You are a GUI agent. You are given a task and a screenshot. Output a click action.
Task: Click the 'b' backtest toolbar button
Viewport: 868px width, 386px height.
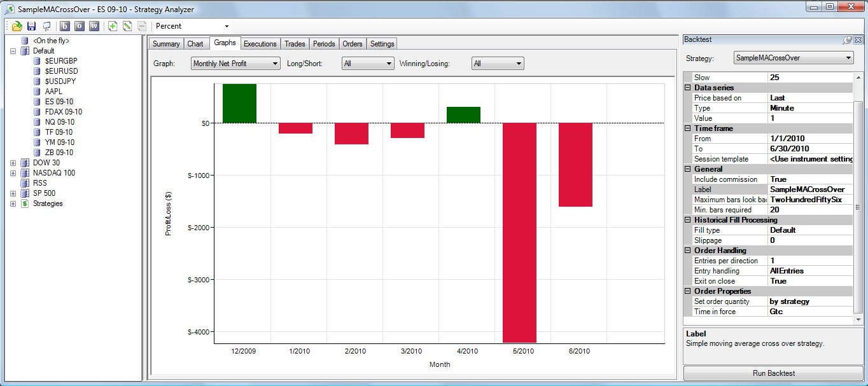(64, 26)
